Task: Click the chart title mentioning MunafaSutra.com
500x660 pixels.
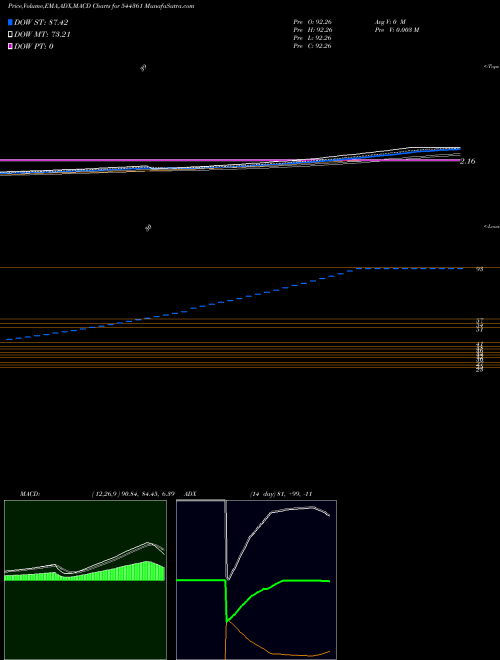Action: pos(101,7)
